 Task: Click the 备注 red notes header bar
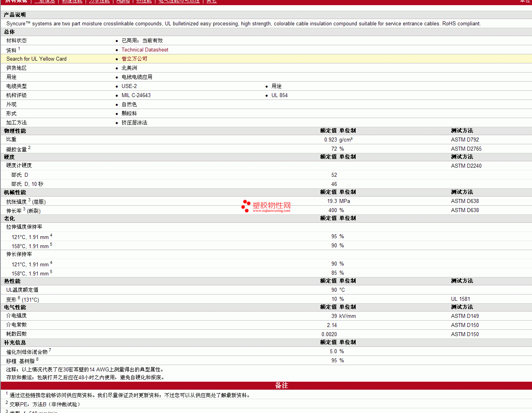point(266,386)
